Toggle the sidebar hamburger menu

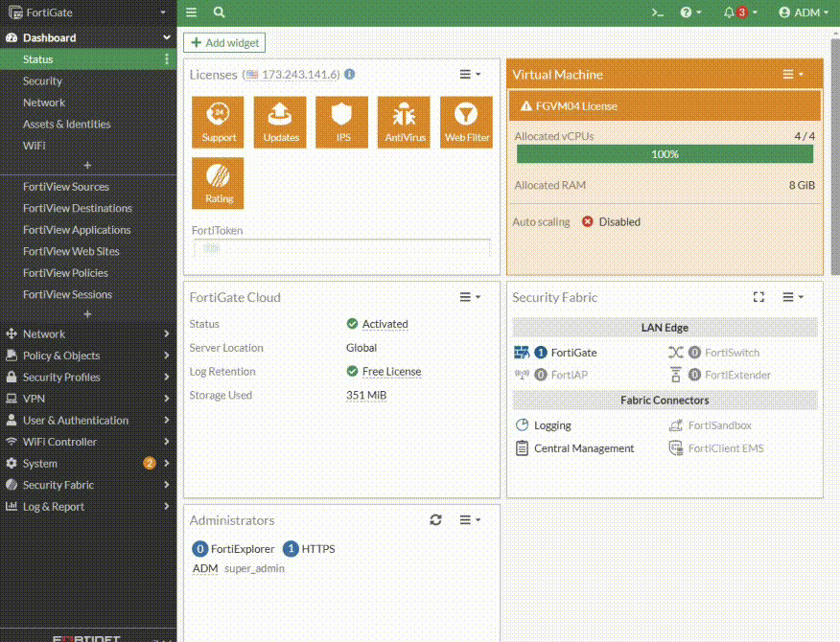click(192, 12)
